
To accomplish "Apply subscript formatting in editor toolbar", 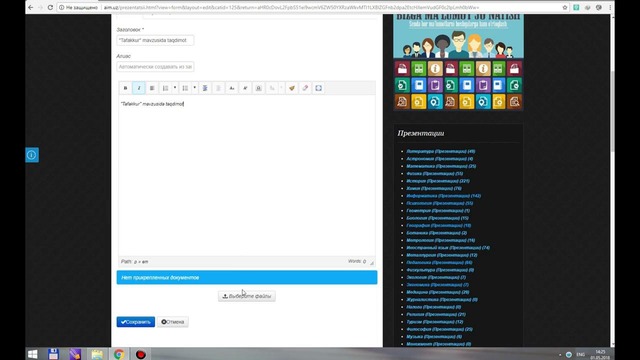I will click(x=232, y=88).
